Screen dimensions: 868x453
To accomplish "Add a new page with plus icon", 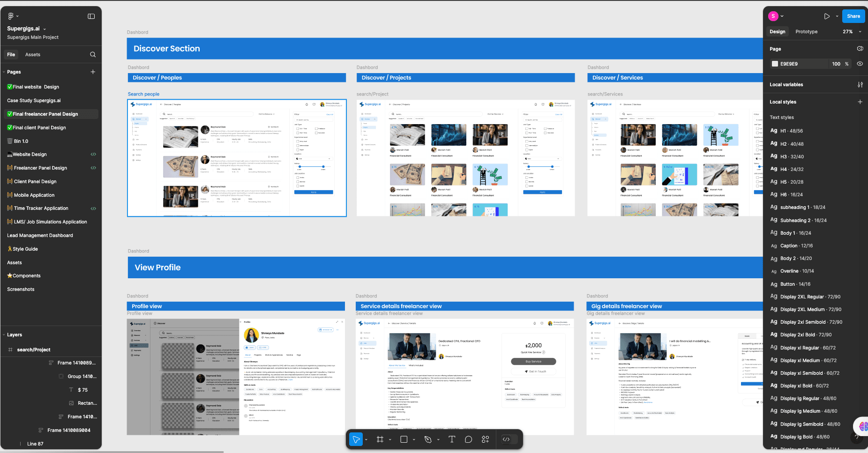I will [x=93, y=72].
